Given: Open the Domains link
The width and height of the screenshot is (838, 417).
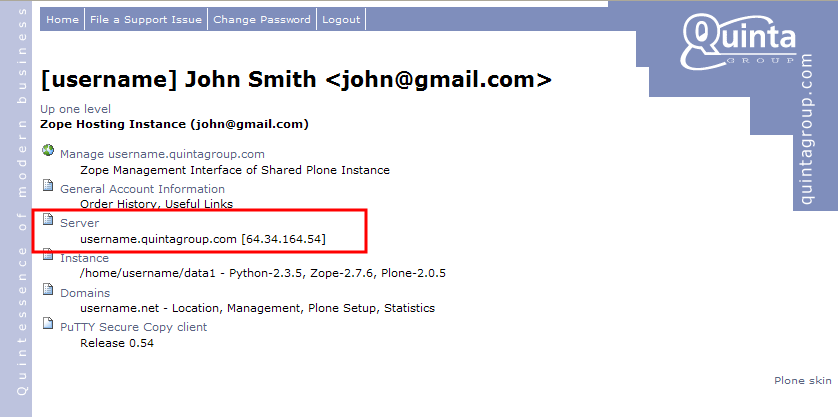Looking at the screenshot, I should [84, 293].
